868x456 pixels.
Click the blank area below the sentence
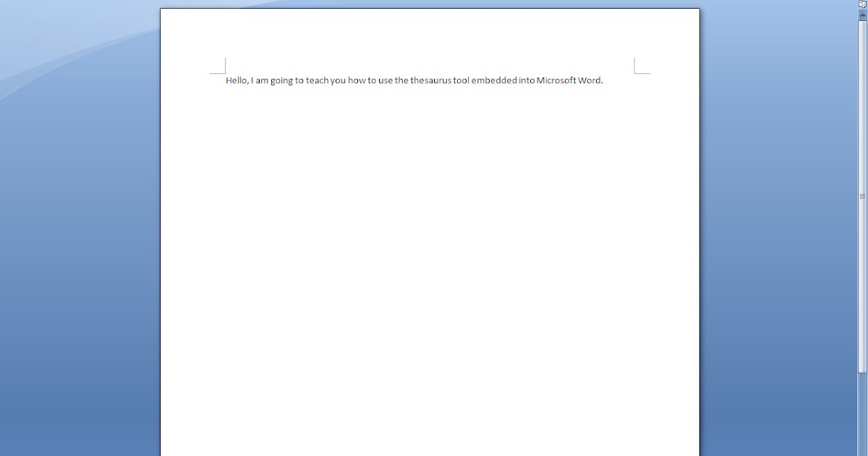pos(430,145)
